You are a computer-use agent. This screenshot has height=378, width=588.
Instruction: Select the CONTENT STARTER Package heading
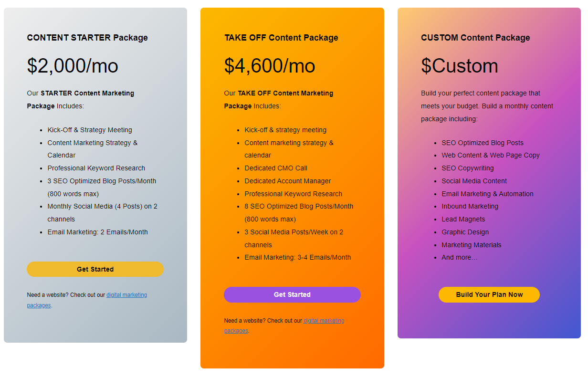click(87, 37)
